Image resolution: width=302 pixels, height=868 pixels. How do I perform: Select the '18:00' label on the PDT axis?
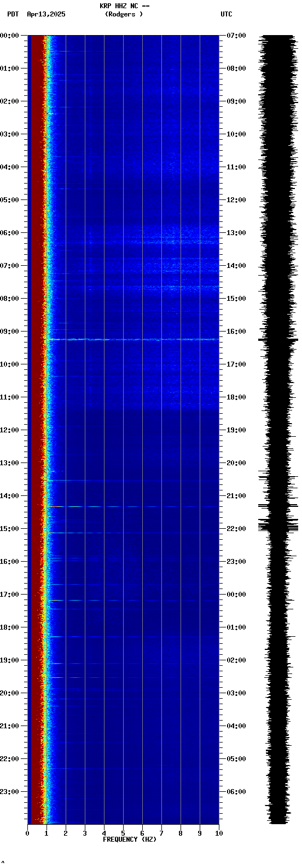[x=9, y=627]
